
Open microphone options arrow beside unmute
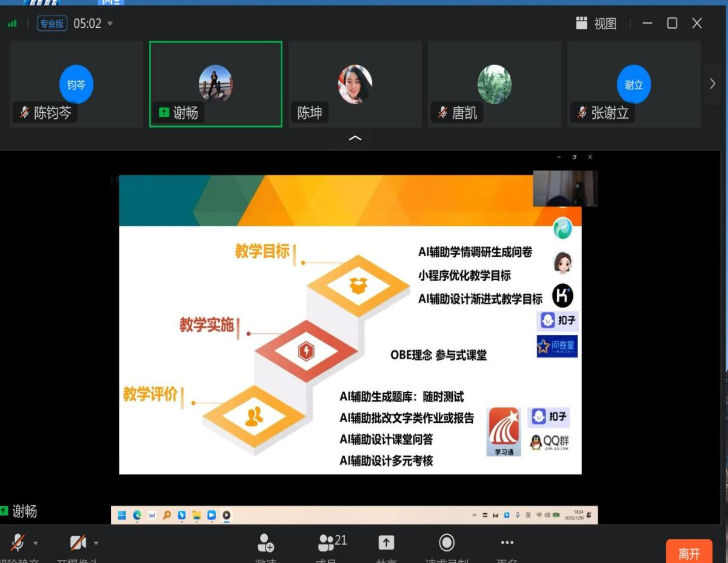(x=36, y=543)
